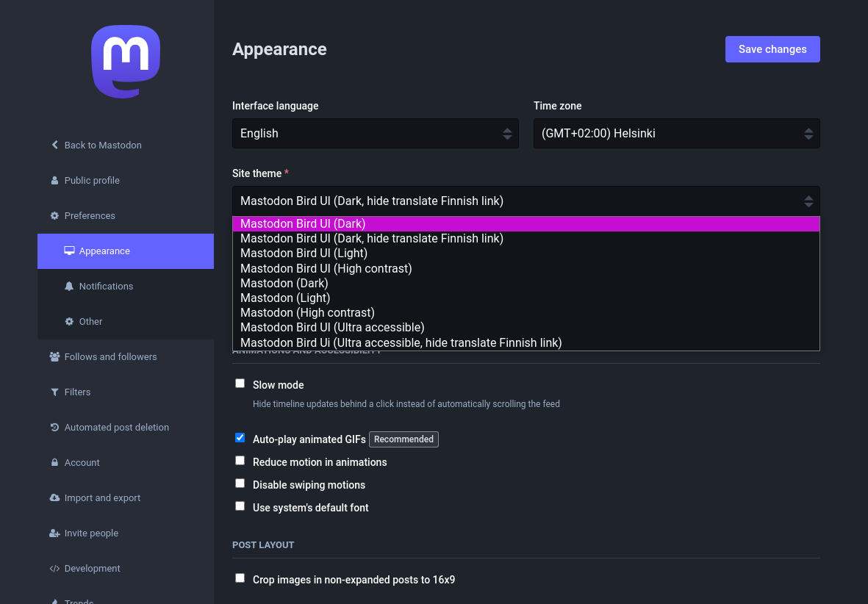Open Follows and followers page

pos(110,356)
